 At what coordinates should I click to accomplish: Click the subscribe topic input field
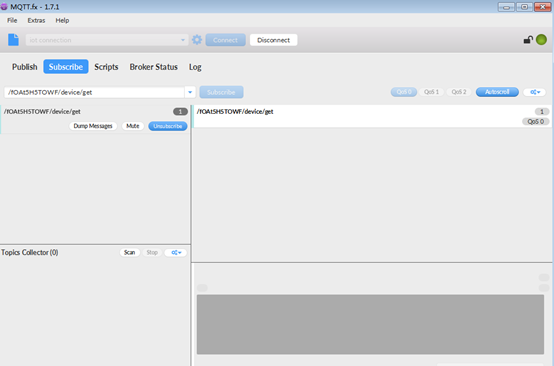coord(94,92)
